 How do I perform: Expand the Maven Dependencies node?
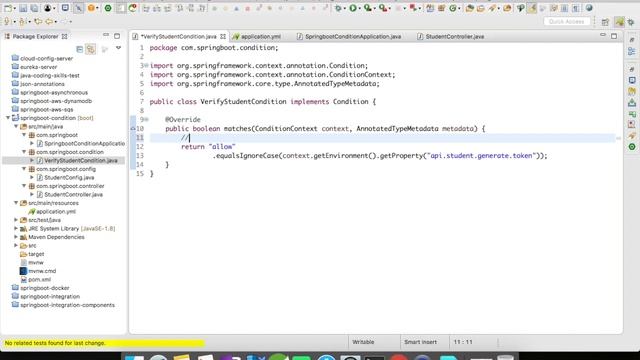[16, 237]
